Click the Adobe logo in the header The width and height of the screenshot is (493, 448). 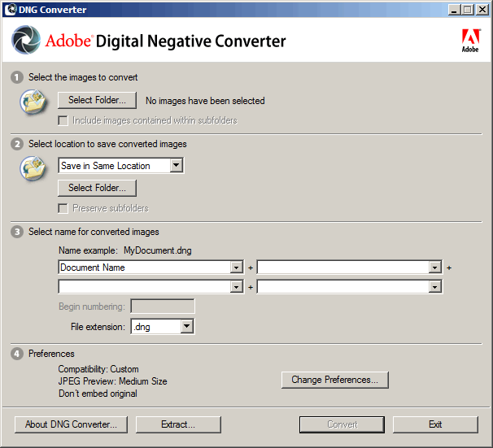point(470,41)
